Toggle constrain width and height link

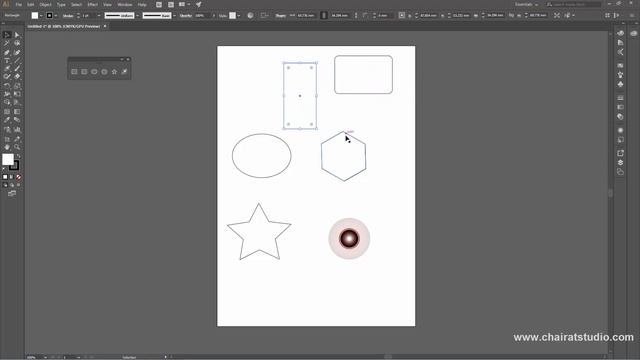pos(324,16)
